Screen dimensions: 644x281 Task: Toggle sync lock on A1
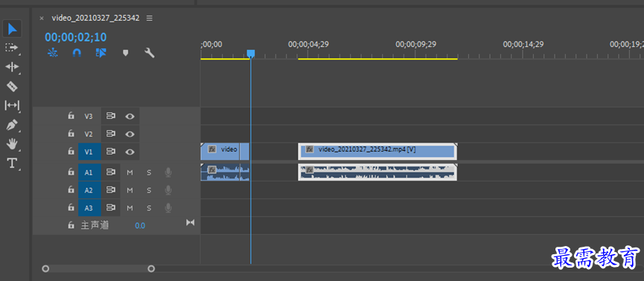[110, 172]
